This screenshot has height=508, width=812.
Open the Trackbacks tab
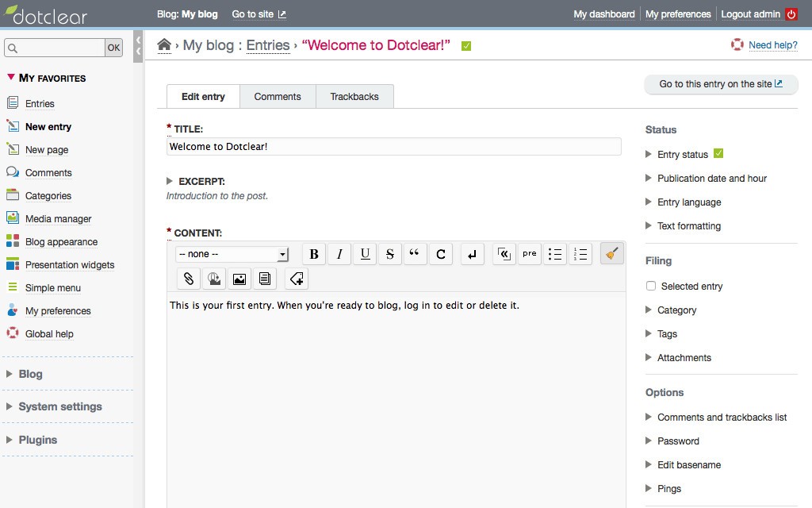(354, 97)
